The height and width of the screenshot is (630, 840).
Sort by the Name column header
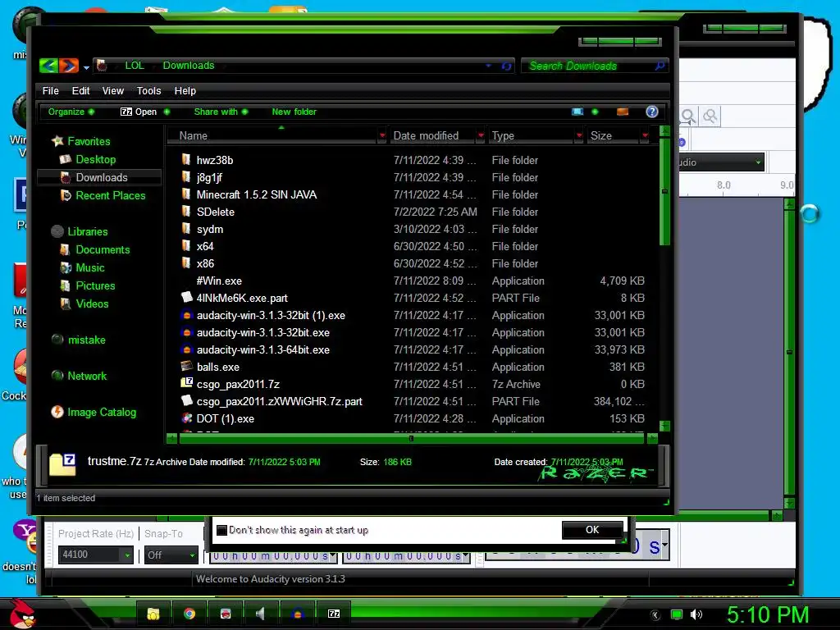(x=273, y=136)
